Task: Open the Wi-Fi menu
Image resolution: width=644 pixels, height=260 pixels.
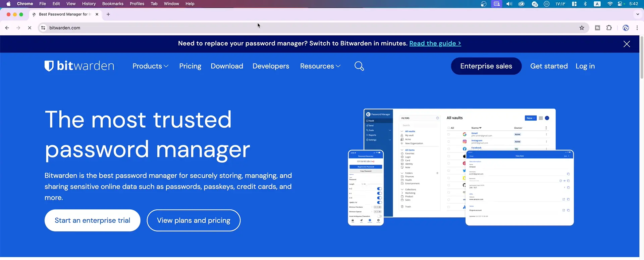Action: point(610,4)
